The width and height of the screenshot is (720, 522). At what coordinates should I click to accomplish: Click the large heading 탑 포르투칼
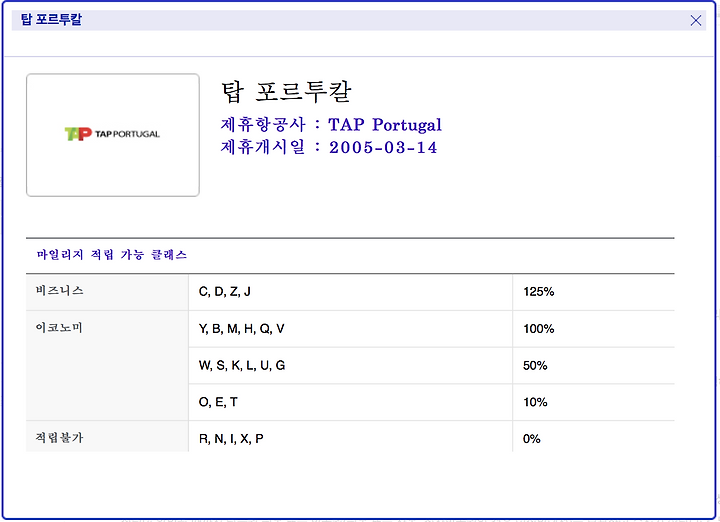point(287,91)
